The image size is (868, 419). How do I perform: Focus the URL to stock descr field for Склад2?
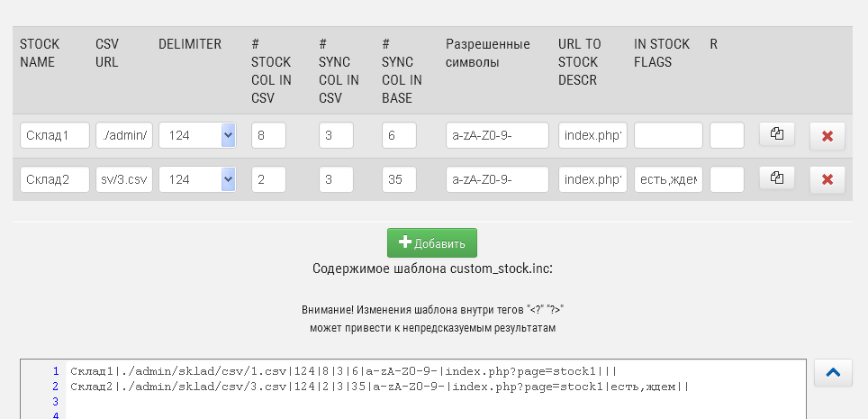click(592, 179)
